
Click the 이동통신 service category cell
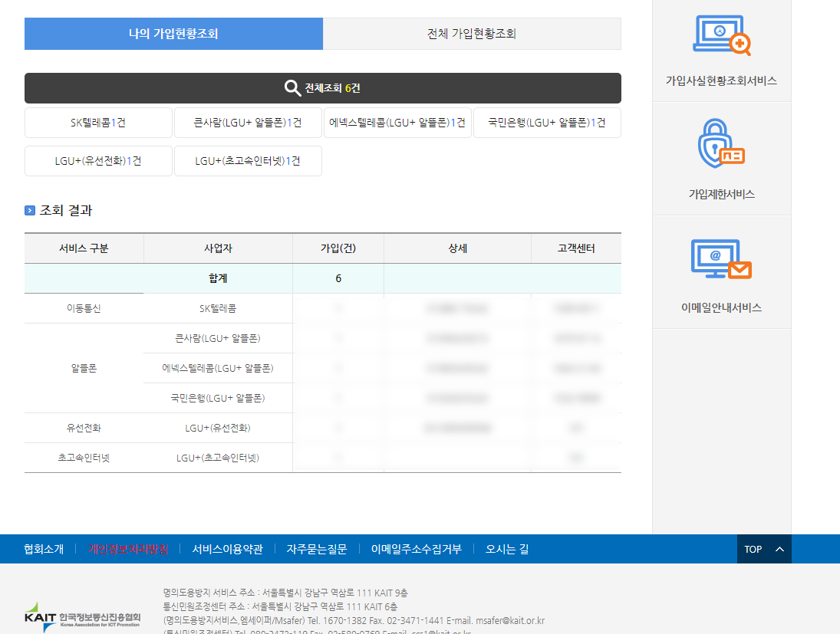coord(84,308)
